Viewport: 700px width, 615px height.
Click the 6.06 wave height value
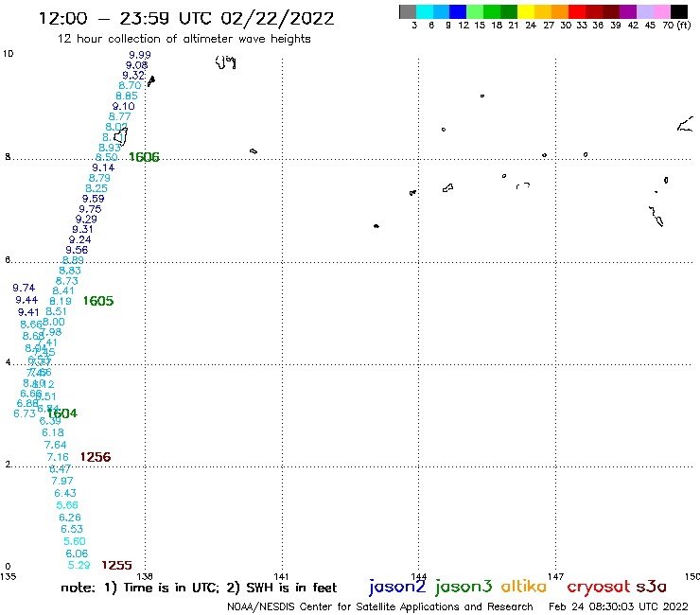pos(77,553)
